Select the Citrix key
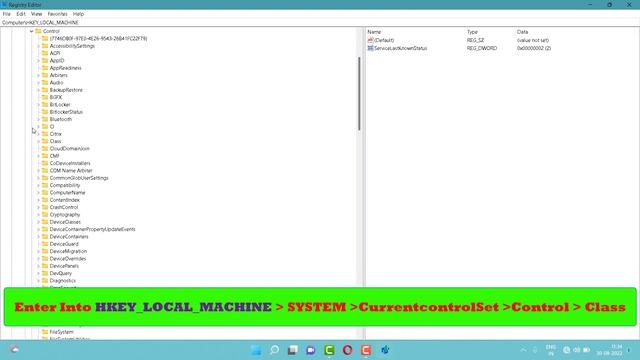 (x=56, y=134)
